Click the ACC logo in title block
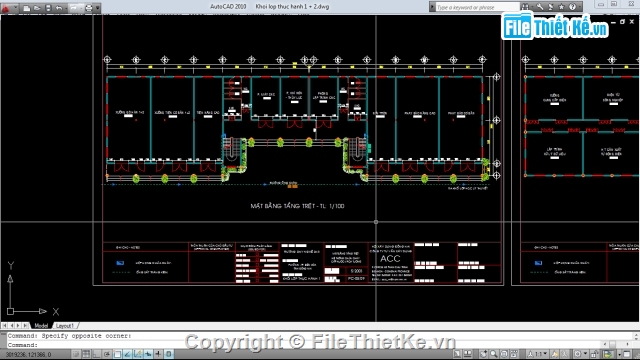This screenshot has width=640, height=360. point(390,259)
